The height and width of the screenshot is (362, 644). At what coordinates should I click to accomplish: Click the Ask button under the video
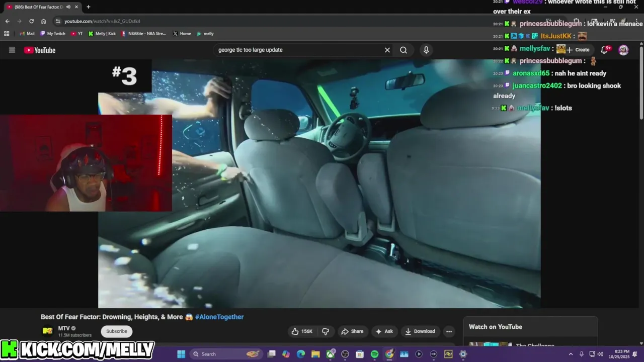pyautogui.click(x=384, y=331)
